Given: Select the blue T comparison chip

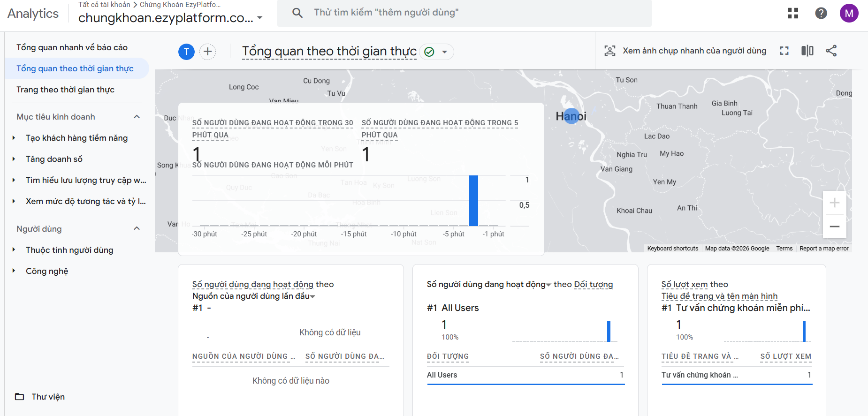Looking at the screenshot, I should coord(187,52).
